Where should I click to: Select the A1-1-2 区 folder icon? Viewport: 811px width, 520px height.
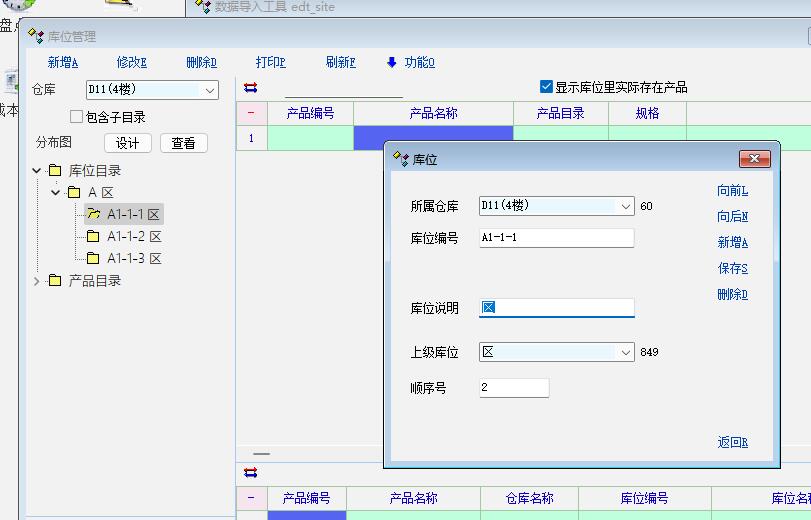(93, 236)
